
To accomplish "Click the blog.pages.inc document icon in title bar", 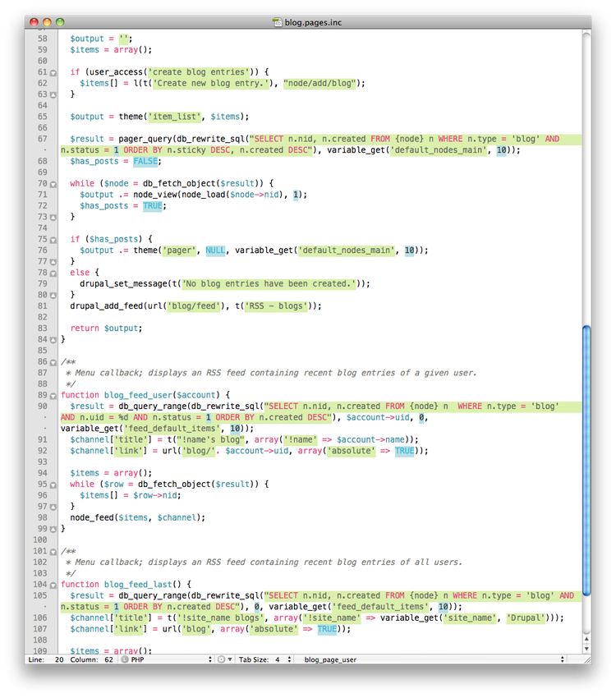I will pos(278,22).
